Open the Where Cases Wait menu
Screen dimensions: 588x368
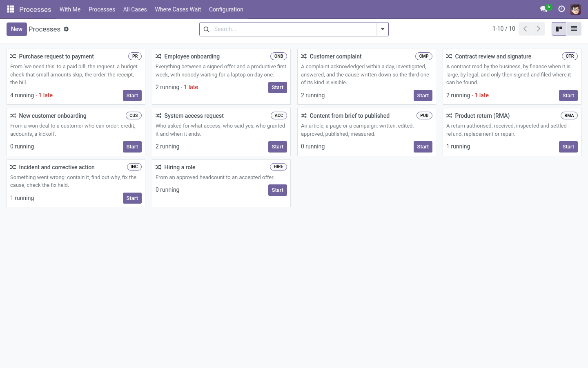(x=178, y=9)
